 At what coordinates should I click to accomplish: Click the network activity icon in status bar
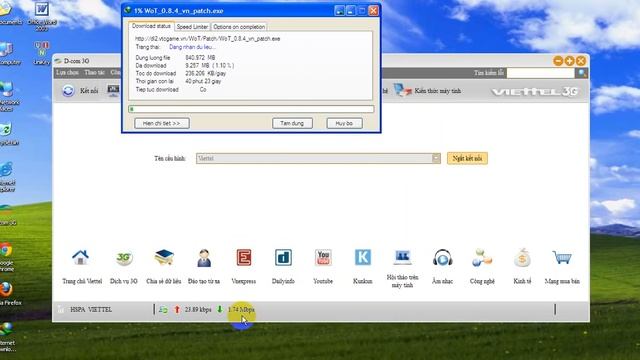(163, 310)
